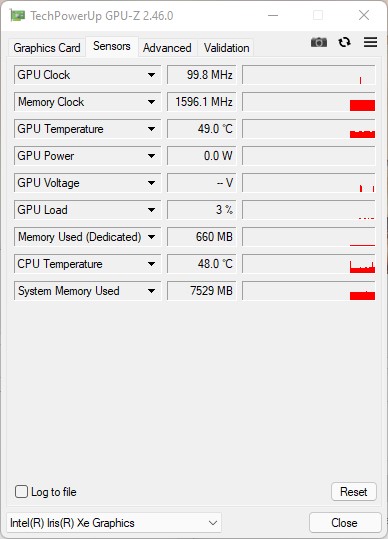Viewport: 388px width, 539px height.
Task: Click the 49.0 °C GPU temperature value field
Action: click(x=202, y=129)
